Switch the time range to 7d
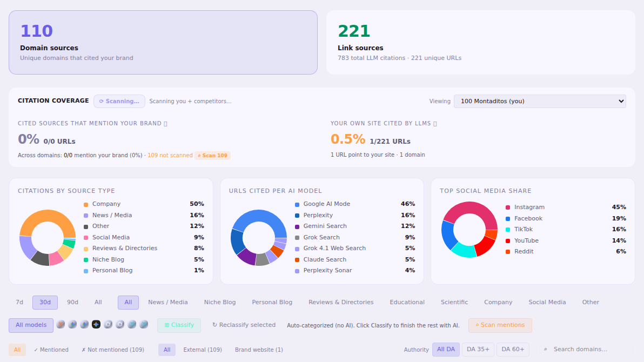Viewport: 644px width, 362px height. coord(19,302)
